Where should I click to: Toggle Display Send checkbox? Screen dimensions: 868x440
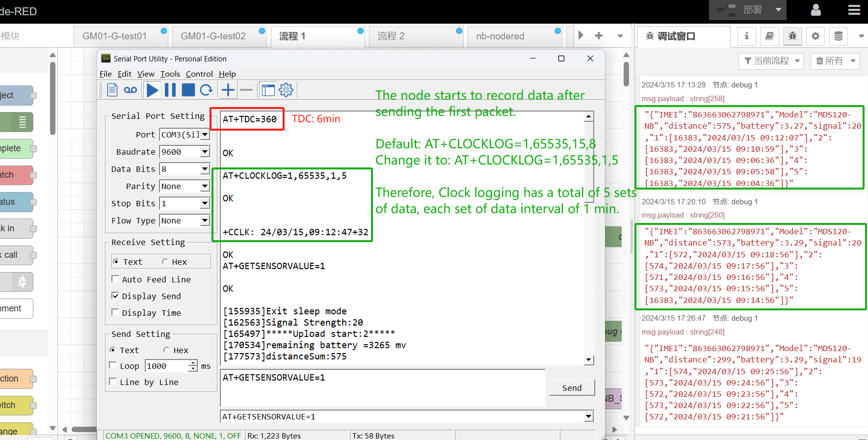pos(115,296)
